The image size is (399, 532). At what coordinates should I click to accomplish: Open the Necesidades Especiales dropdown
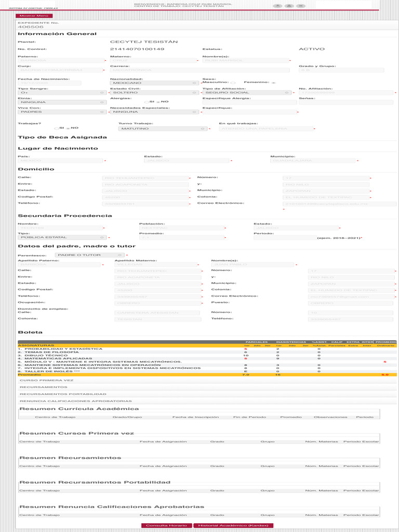(x=155, y=112)
